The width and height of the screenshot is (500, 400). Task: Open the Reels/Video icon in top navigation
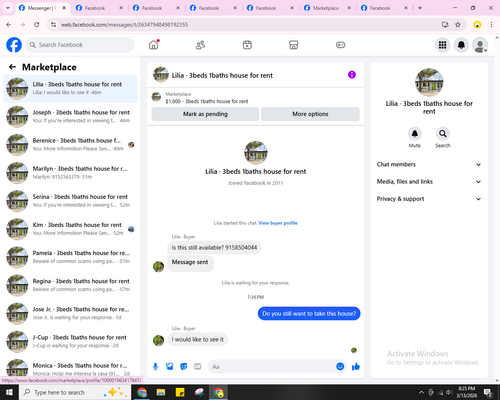click(247, 45)
